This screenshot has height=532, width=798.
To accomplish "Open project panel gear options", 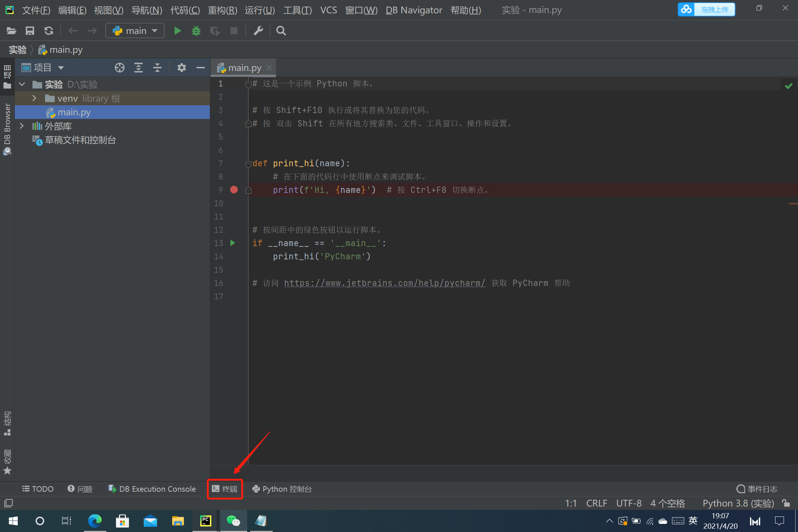I will coord(181,68).
